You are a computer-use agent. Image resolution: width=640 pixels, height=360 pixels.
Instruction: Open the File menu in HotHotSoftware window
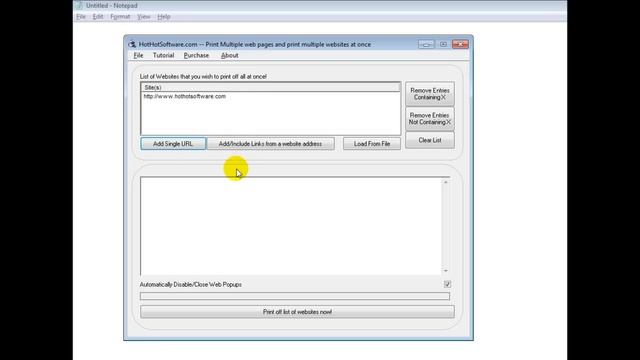click(138, 56)
